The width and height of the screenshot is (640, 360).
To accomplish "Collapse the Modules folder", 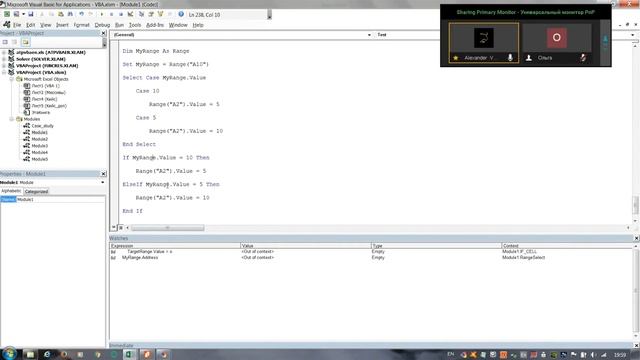I will [11, 119].
